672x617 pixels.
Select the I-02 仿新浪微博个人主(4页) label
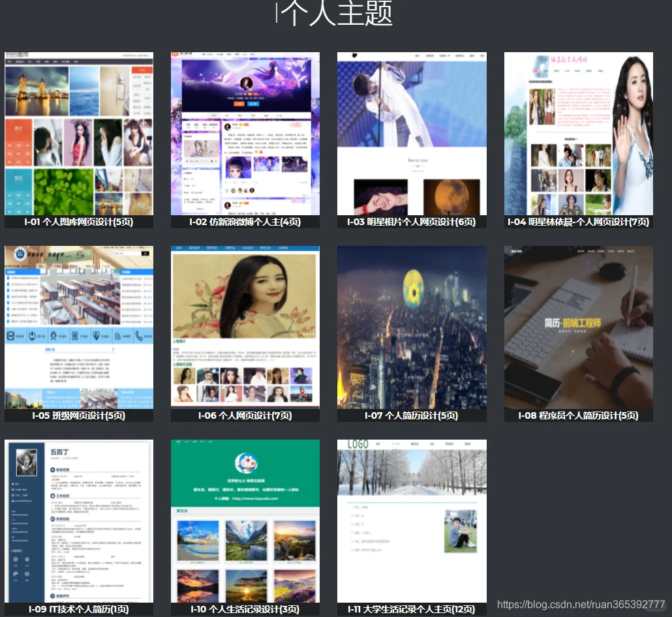point(245,222)
